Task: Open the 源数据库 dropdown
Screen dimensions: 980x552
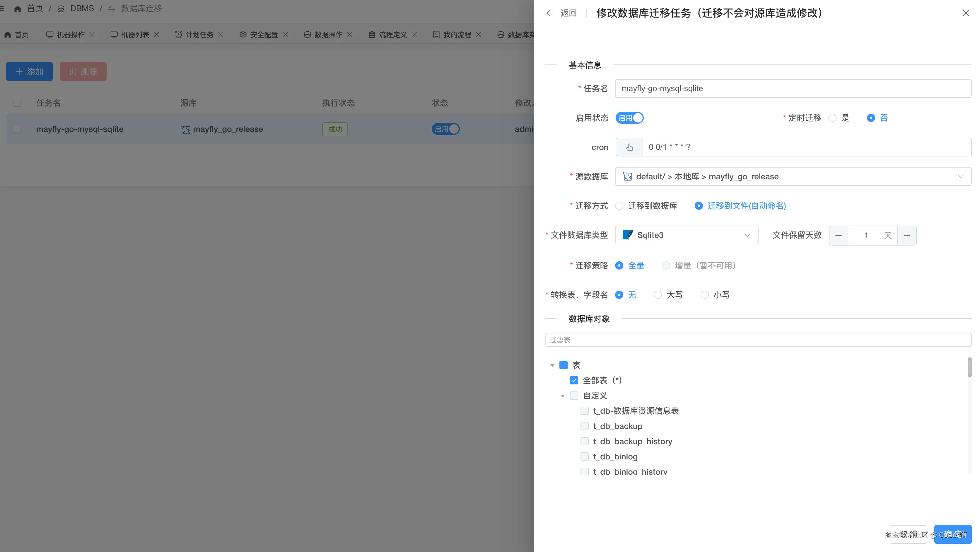Action: tap(793, 177)
